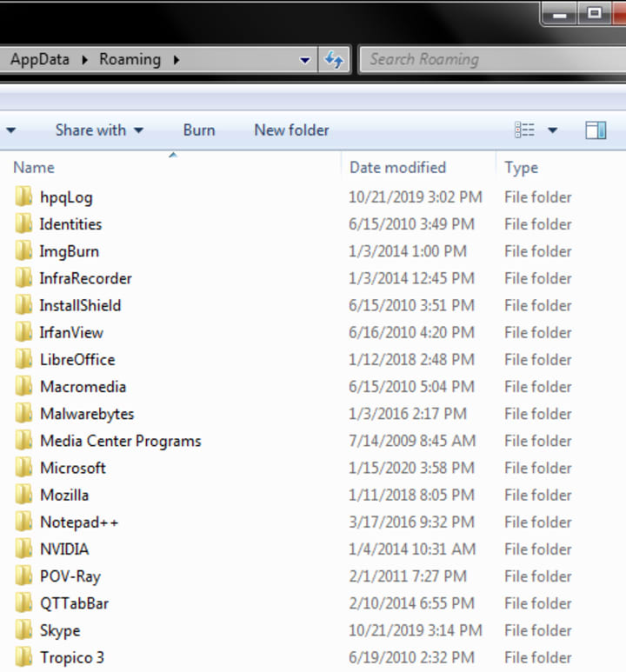Click File folder type in LibreOffice row

point(538,360)
